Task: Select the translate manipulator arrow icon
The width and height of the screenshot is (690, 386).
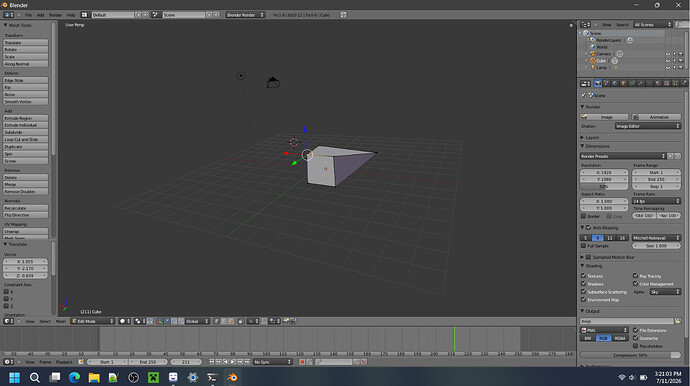Action: [167, 321]
